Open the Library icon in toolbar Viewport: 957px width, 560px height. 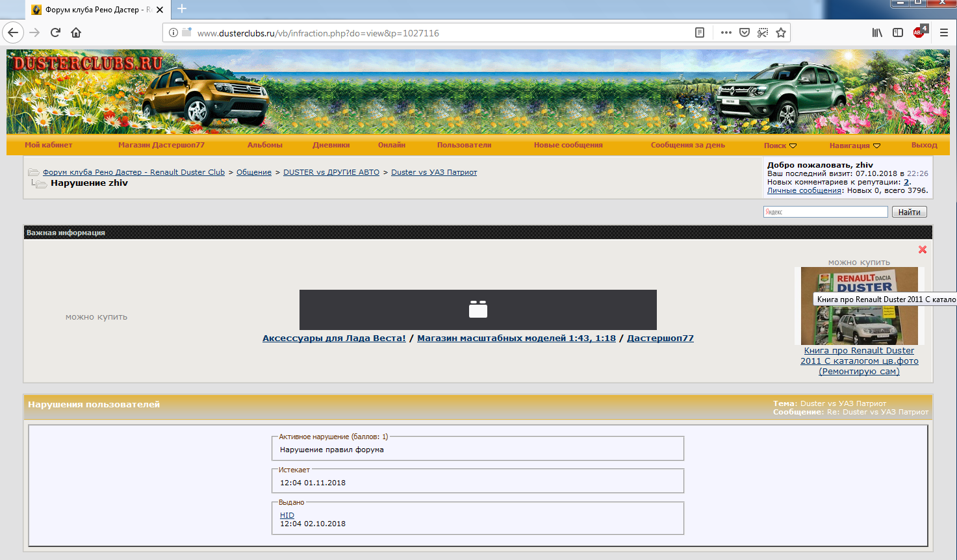point(877,32)
